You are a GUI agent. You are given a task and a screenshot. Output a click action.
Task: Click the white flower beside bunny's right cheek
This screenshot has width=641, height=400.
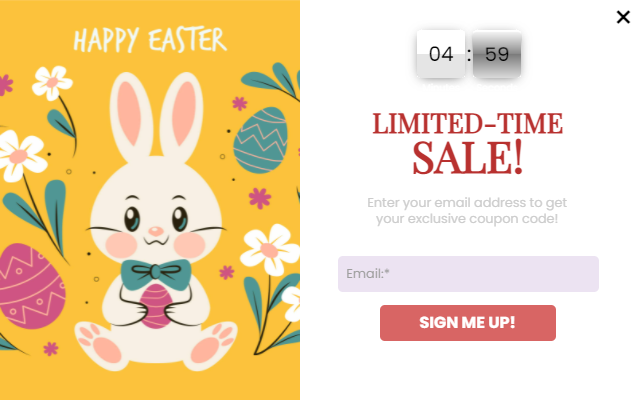(x=270, y=249)
